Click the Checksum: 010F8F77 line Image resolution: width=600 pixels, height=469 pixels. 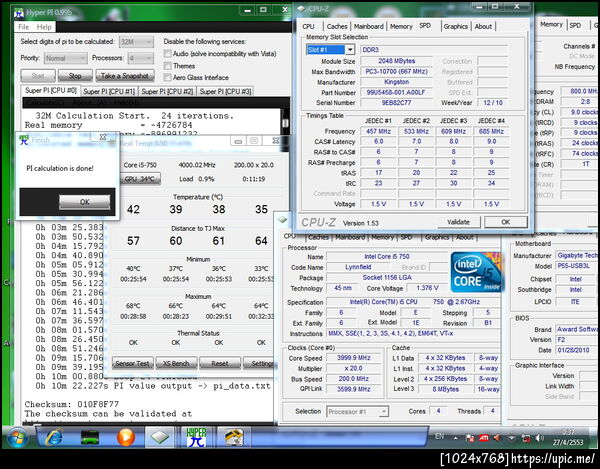(x=72, y=404)
